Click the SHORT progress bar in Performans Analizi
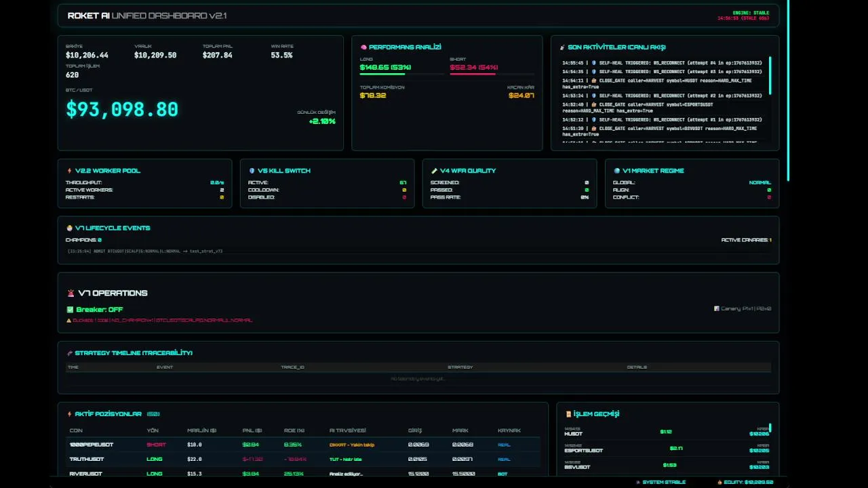Image resolution: width=868 pixels, height=488 pixels. [492, 73]
